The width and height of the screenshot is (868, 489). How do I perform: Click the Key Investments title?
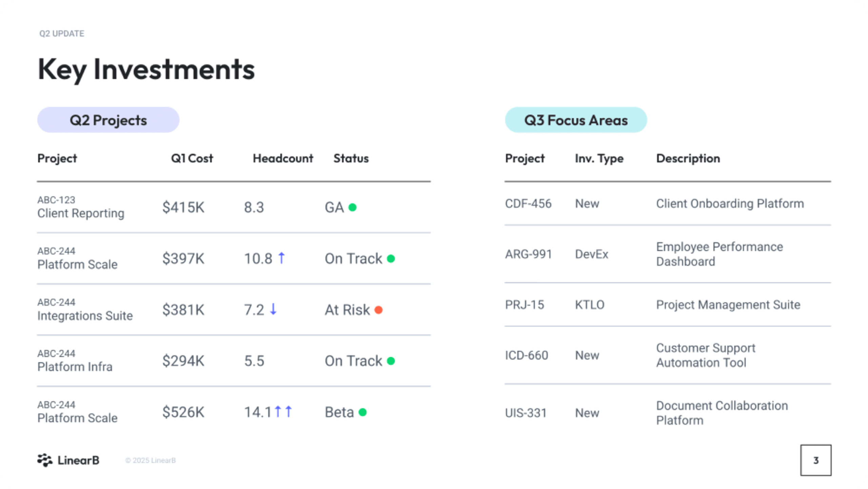(x=146, y=70)
